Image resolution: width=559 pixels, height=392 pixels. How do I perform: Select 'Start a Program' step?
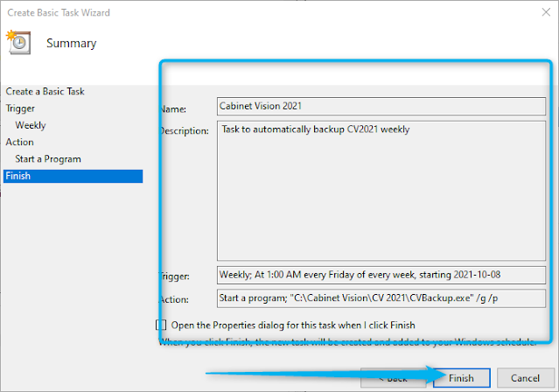point(48,158)
